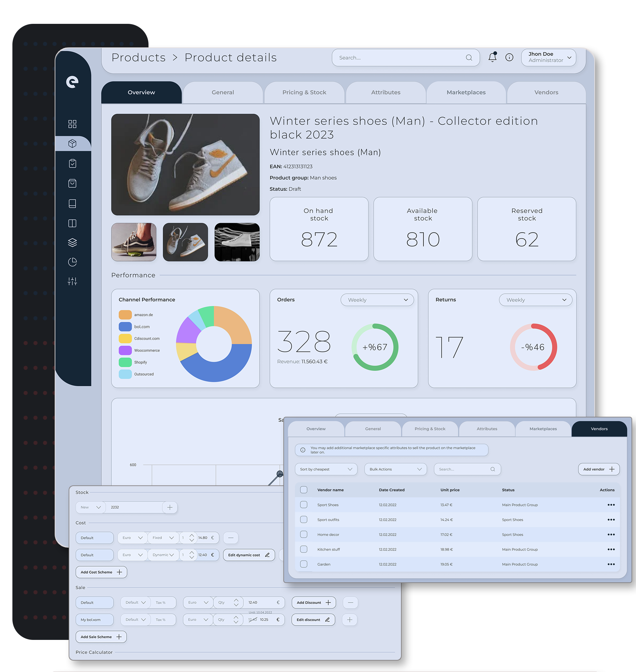
Task: Click the amazon.de orange legend swatch
Action: (125, 315)
